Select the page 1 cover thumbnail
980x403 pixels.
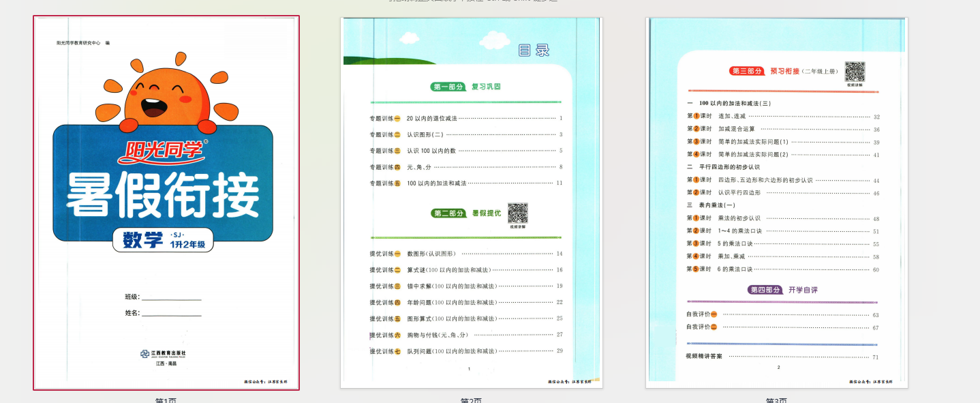coord(166,203)
